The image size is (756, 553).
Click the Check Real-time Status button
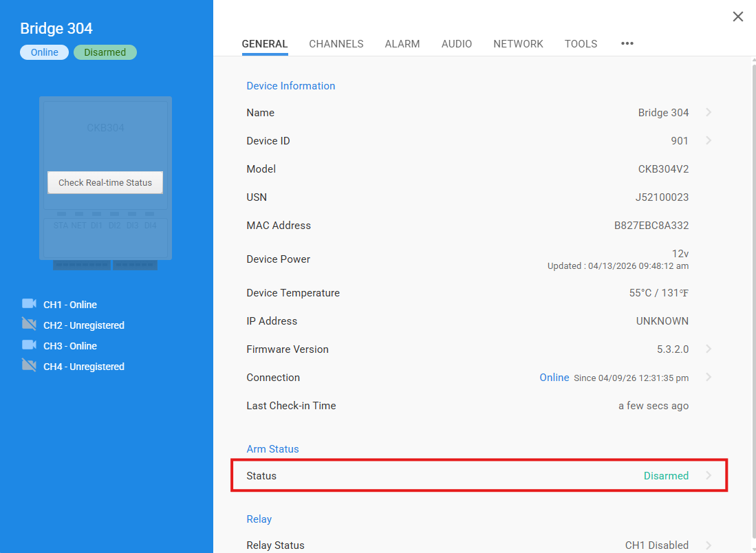coord(105,183)
